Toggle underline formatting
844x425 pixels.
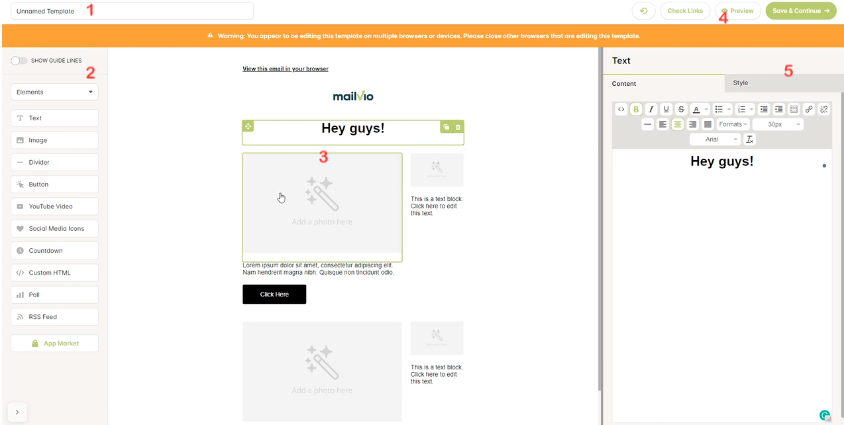(665, 109)
